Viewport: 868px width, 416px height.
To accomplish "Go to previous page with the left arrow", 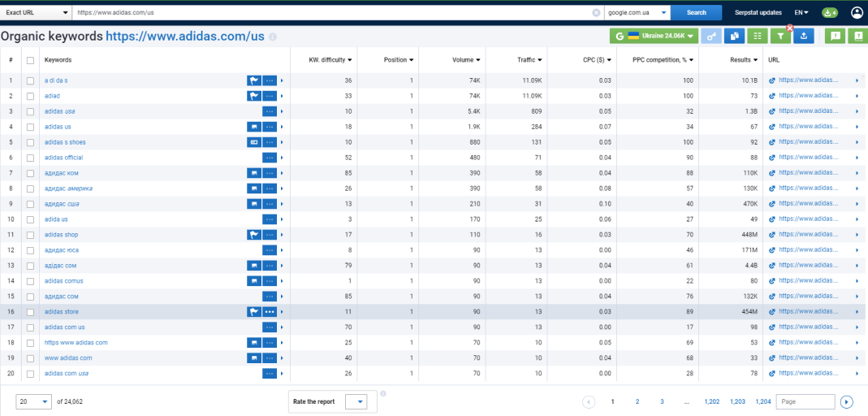I will [589, 401].
